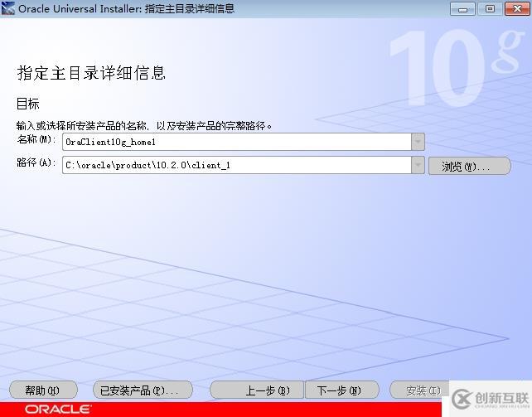Open the 名称(M) dropdown arrow

point(418,142)
